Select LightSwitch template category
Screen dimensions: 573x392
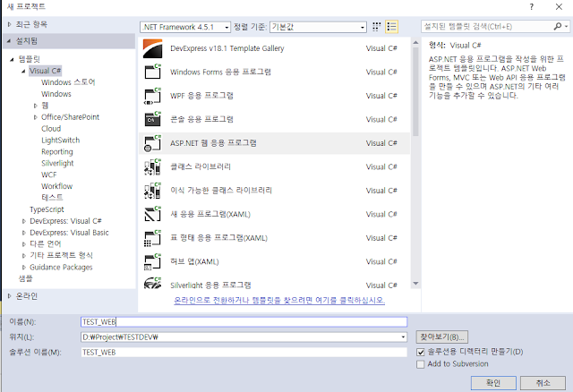click(60, 141)
